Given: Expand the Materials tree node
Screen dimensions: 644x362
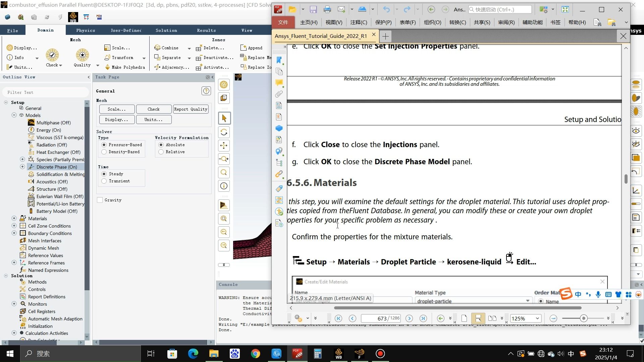Looking at the screenshot, I should 14,219.
